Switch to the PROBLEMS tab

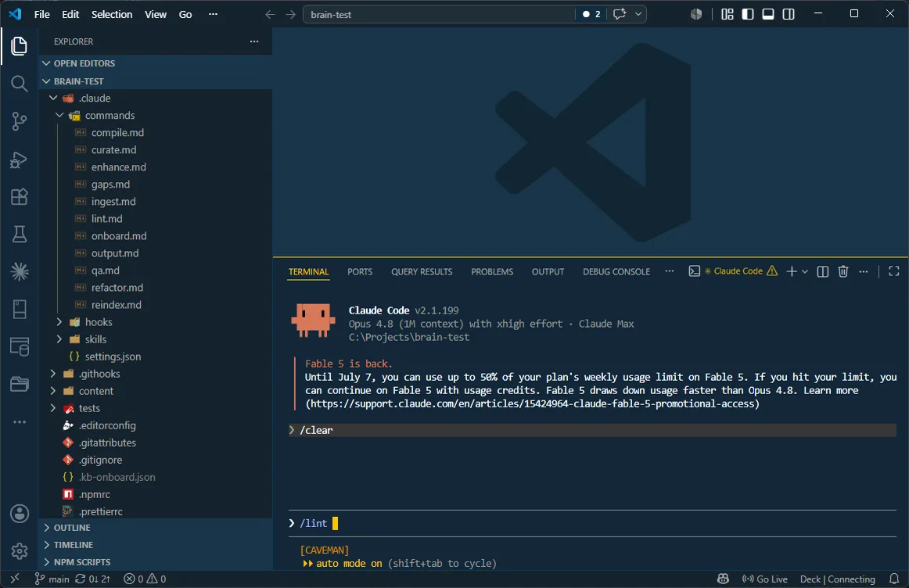[491, 271]
